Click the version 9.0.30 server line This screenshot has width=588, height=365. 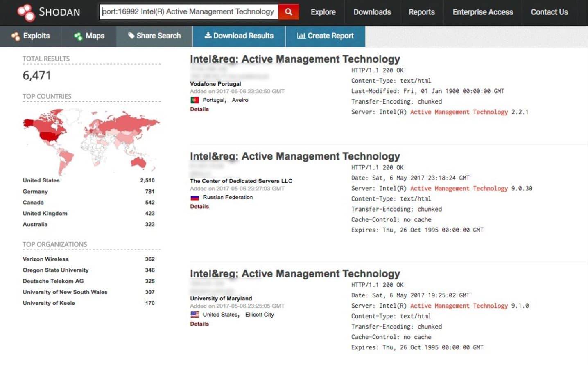click(x=442, y=189)
